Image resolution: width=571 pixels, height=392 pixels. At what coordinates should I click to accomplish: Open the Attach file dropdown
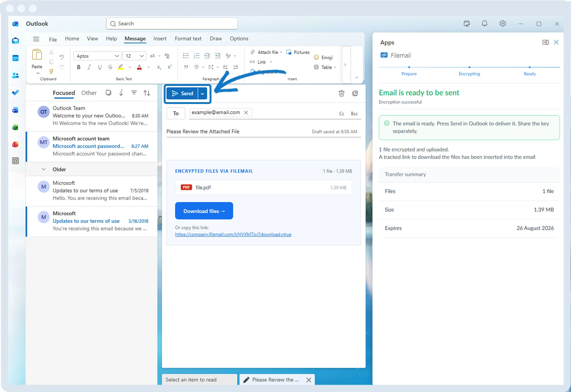tap(266, 52)
